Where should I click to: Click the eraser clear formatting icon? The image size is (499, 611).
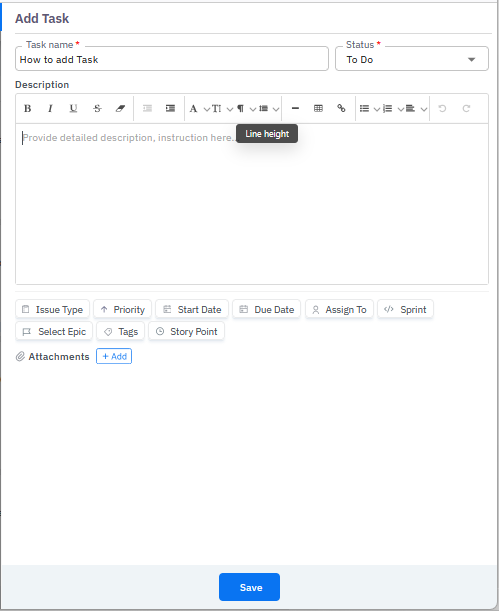120,108
